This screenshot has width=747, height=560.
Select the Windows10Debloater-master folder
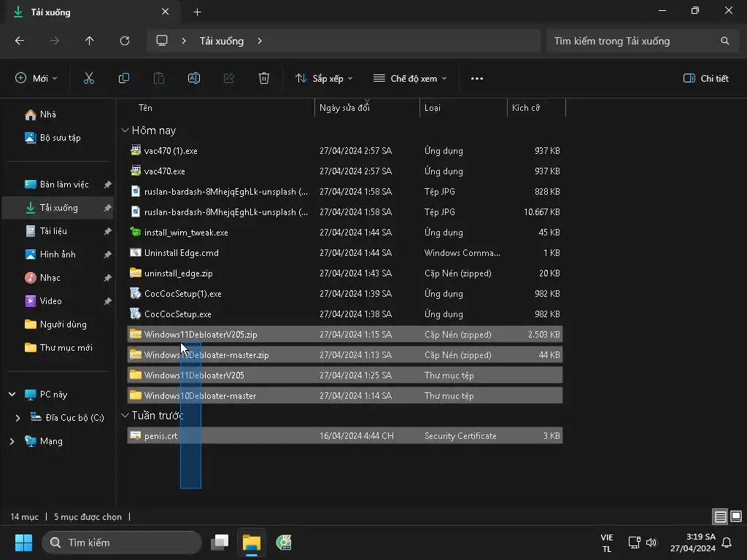click(x=345, y=396)
